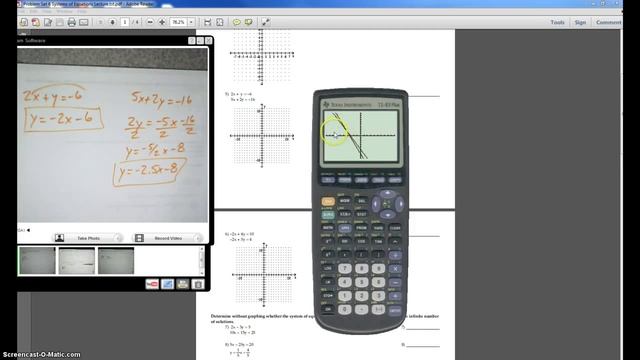Image resolution: width=640 pixels, height=360 pixels.
Task: Click the Record Video button
Action: [168, 238]
